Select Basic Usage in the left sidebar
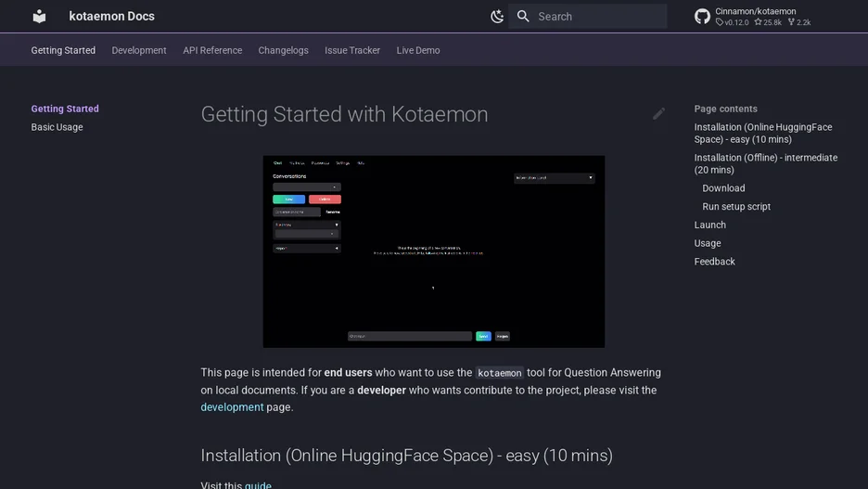Screen dimensions: 868x489 click(x=57, y=127)
